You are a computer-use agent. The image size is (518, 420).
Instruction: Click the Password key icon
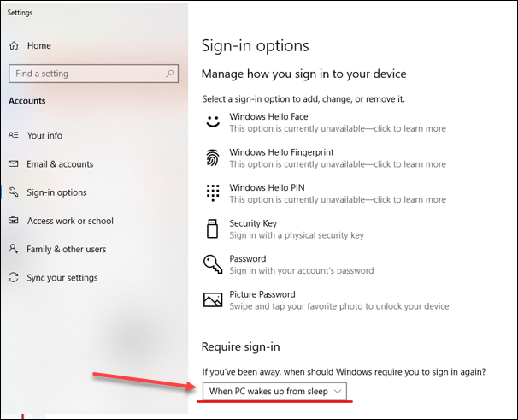213,264
